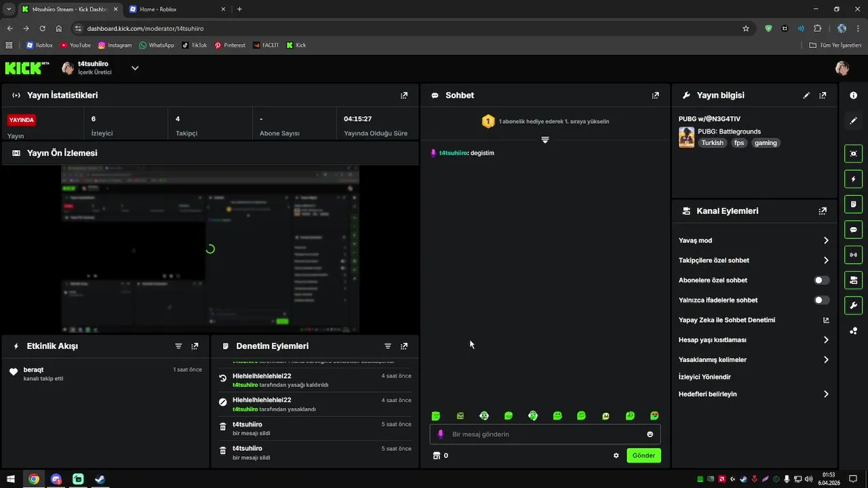This screenshot has width=868, height=488.
Task: Open chat settings gear beside Gönder
Action: tap(616, 455)
